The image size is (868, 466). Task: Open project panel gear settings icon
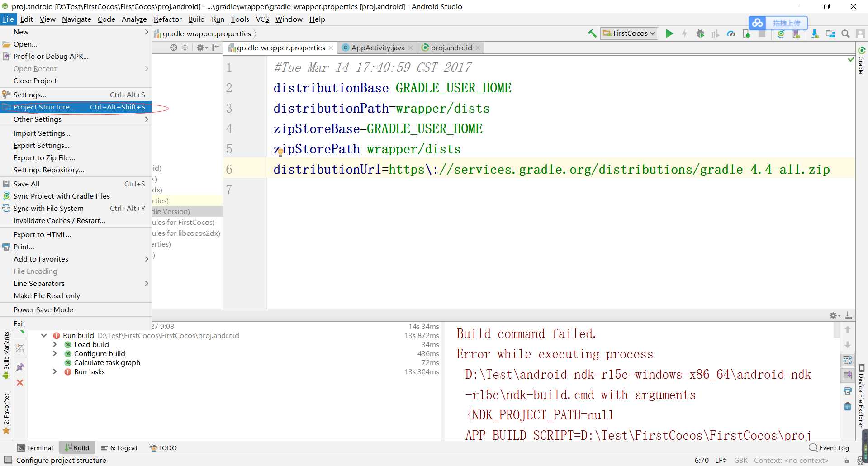point(201,48)
